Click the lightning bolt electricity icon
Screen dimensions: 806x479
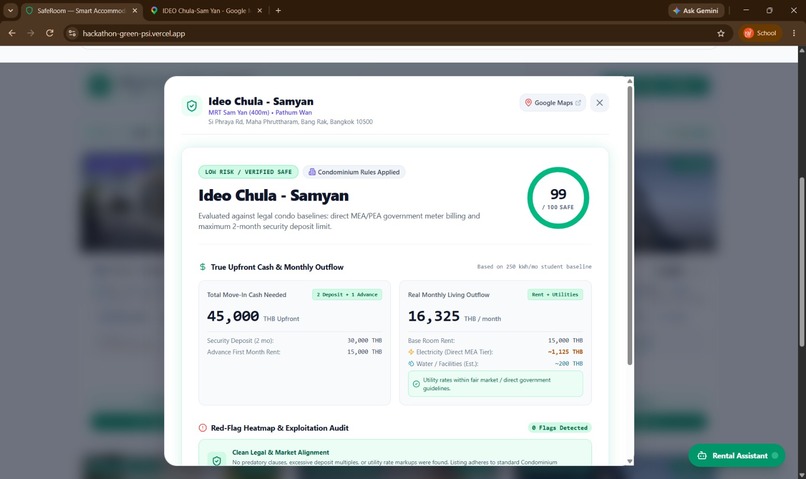point(411,352)
